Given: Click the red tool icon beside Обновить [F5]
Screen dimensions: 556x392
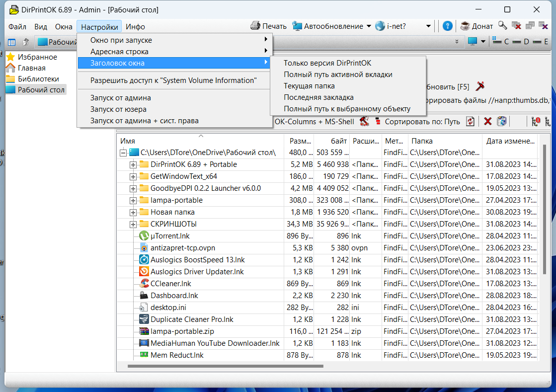Looking at the screenshot, I should point(480,86).
